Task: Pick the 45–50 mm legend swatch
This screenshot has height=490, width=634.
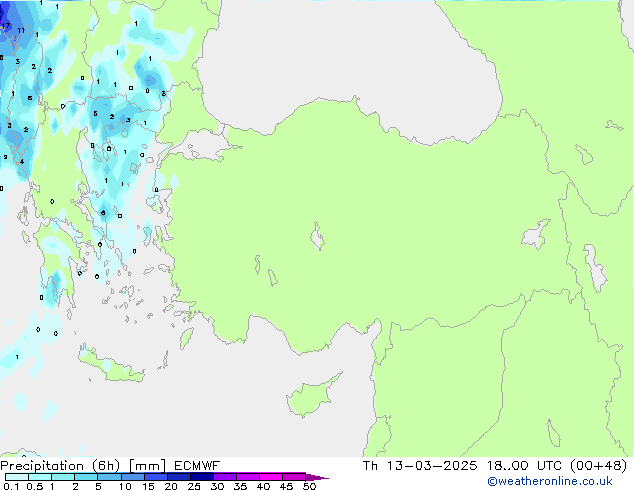Action: tap(294, 477)
